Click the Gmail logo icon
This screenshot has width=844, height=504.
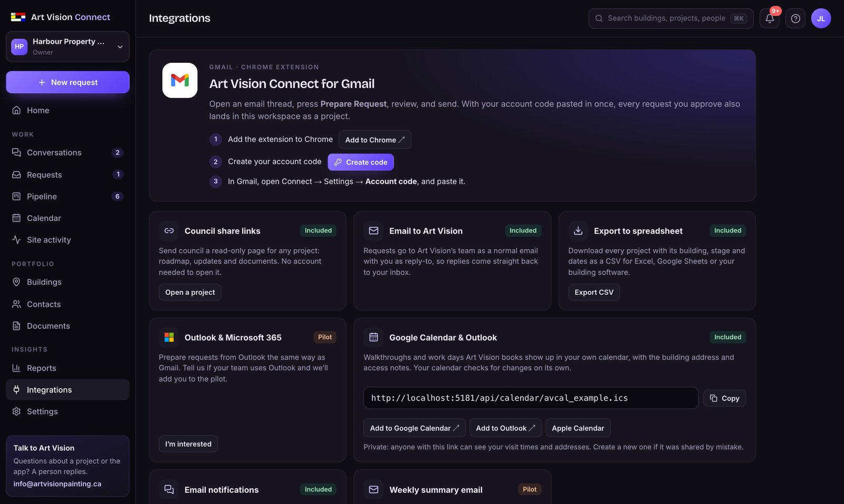180,80
